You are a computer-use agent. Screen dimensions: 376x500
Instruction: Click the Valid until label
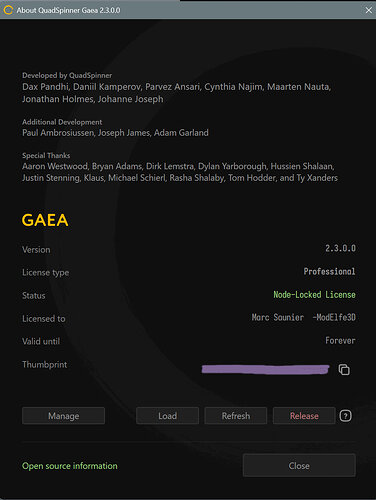[x=41, y=341]
